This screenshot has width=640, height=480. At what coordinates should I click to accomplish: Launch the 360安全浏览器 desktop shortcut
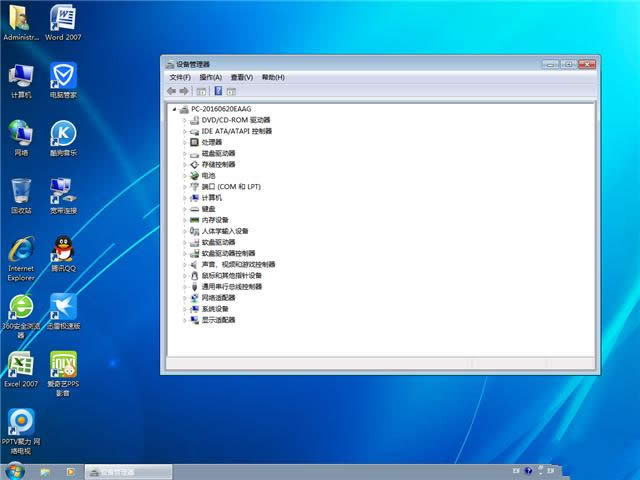click(21, 316)
